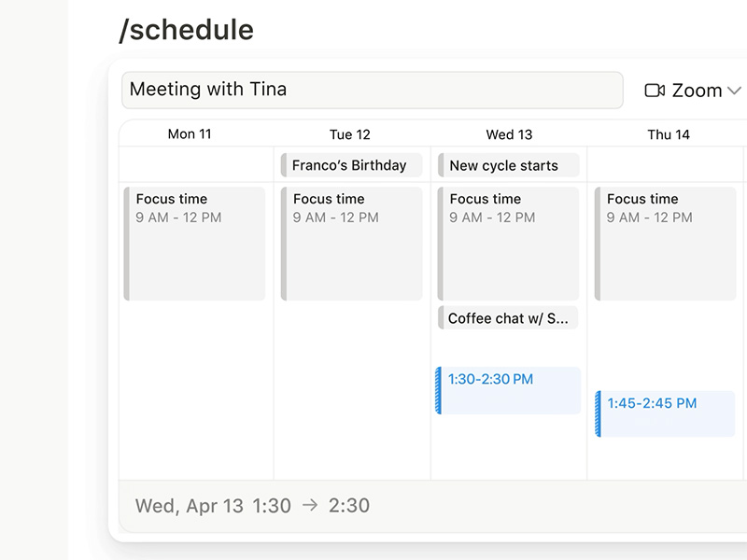This screenshot has height=560, width=747.
Task: Click the 1:30 start time
Action: (x=272, y=506)
